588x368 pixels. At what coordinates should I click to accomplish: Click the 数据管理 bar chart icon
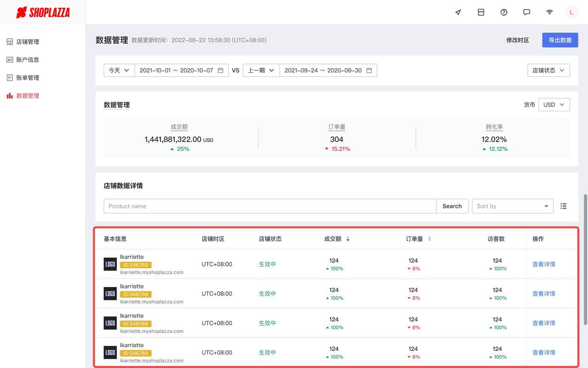[x=10, y=96]
